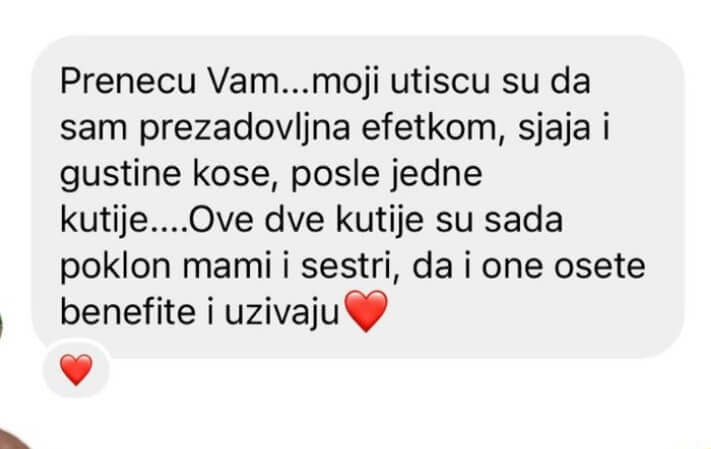Image resolution: width=711 pixels, height=449 pixels.
Task: Select the word "sestri," in the message
Action: coord(351,268)
